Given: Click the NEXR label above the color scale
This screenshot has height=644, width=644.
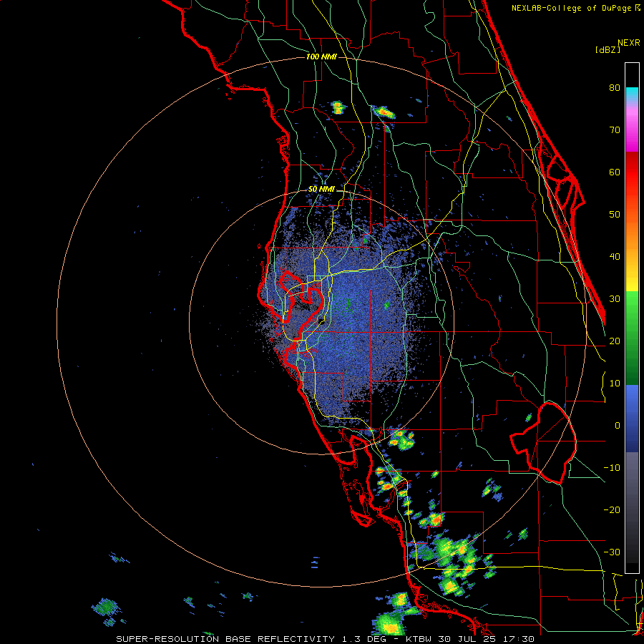Looking at the screenshot, I should 629,43.
